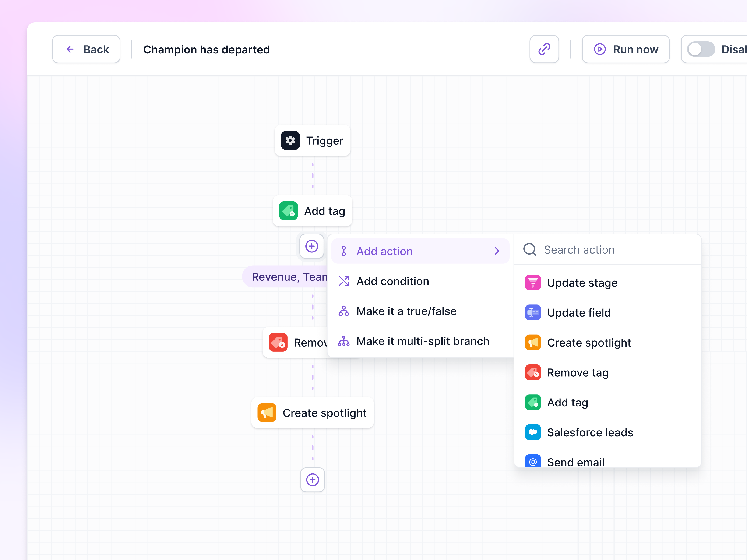Click the green Add tag node icon
Viewport: 747px width, 560px height.
(x=288, y=211)
